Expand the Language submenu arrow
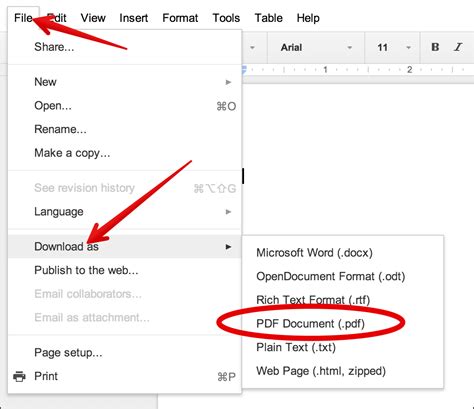 (228, 212)
